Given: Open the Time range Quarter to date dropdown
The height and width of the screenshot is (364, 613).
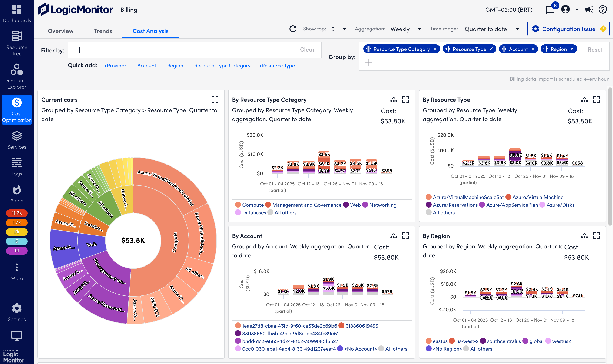Looking at the screenshot, I should [x=492, y=29].
